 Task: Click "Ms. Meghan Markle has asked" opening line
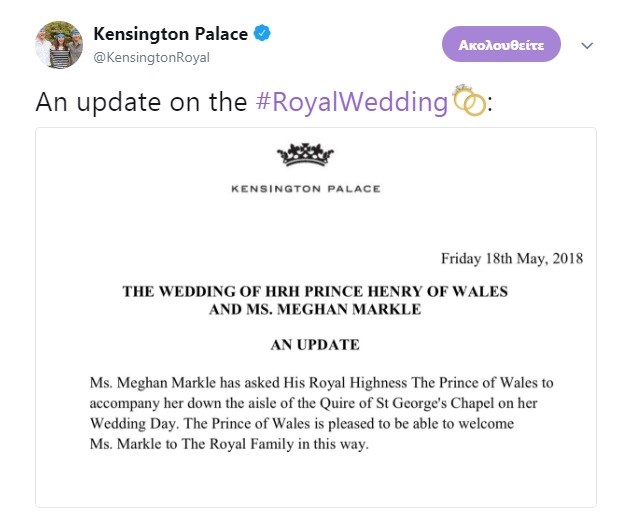click(x=180, y=382)
